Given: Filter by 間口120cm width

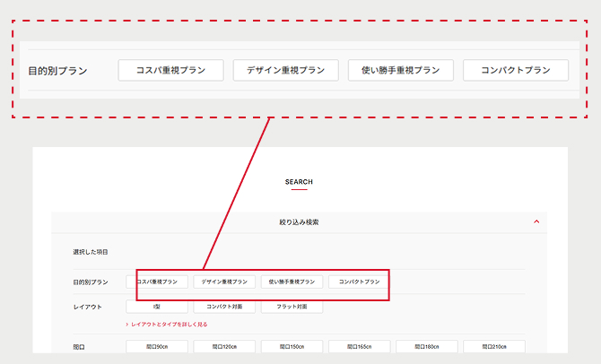Looking at the screenshot, I should 224,346.
